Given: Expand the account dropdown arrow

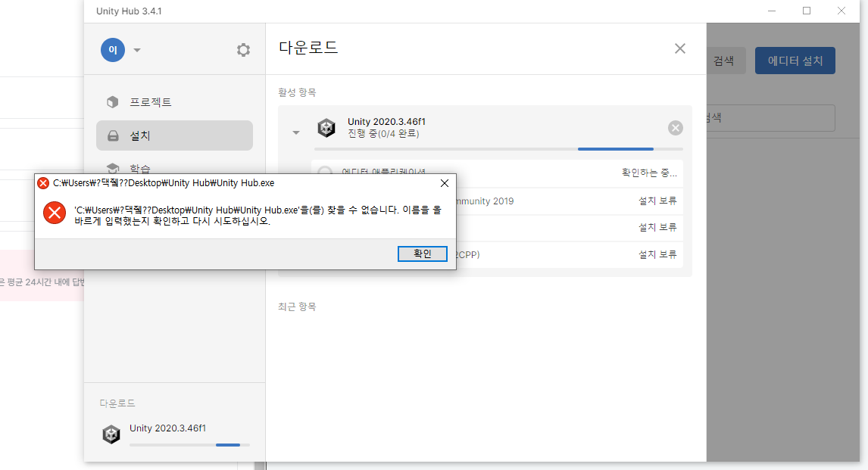Looking at the screenshot, I should coord(137,50).
